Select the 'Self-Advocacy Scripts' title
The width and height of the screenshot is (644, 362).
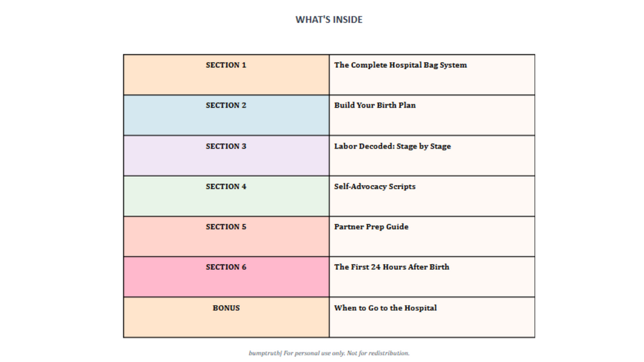tap(375, 187)
